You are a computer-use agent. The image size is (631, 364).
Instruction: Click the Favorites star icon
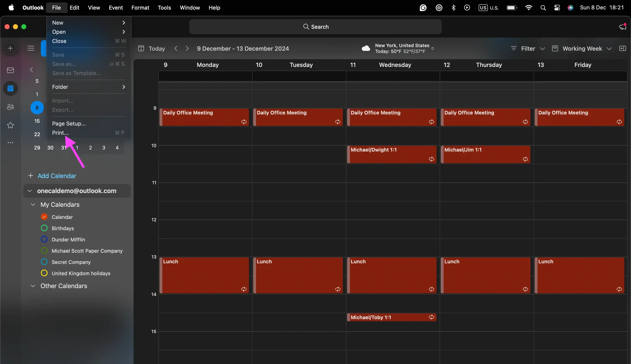tap(10, 125)
